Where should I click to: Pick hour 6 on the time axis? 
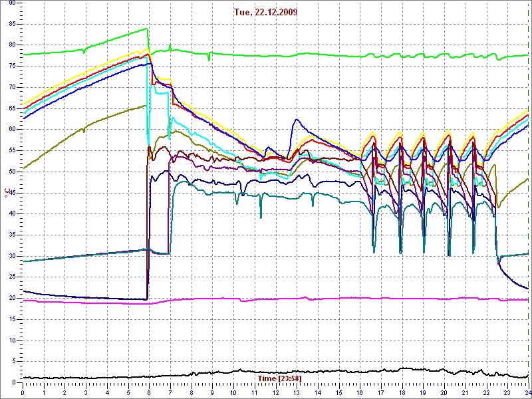(149, 392)
